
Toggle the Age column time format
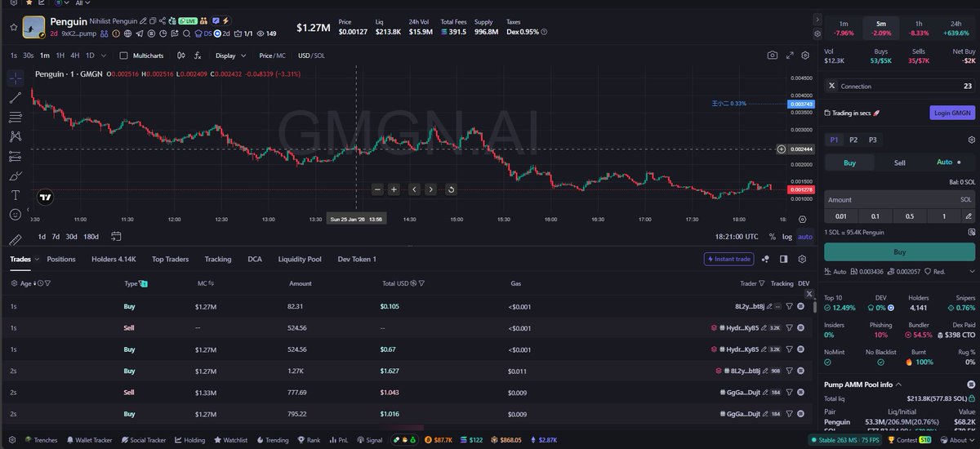coord(41,283)
